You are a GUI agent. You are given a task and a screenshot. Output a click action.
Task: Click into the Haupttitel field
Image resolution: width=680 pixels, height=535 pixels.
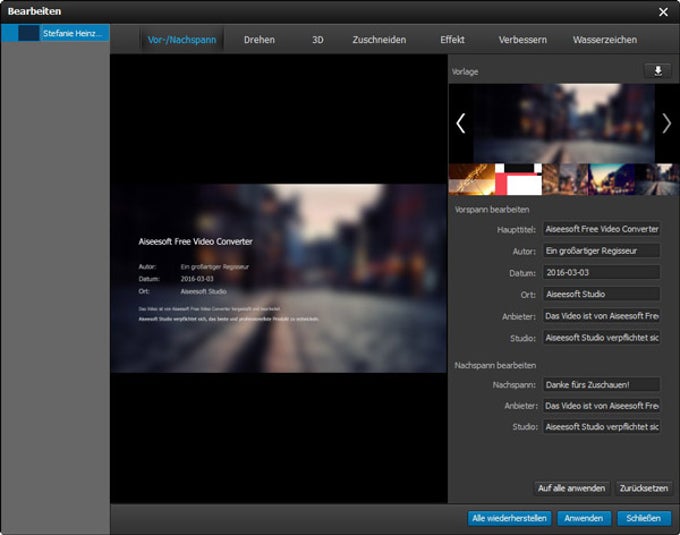pos(602,229)
